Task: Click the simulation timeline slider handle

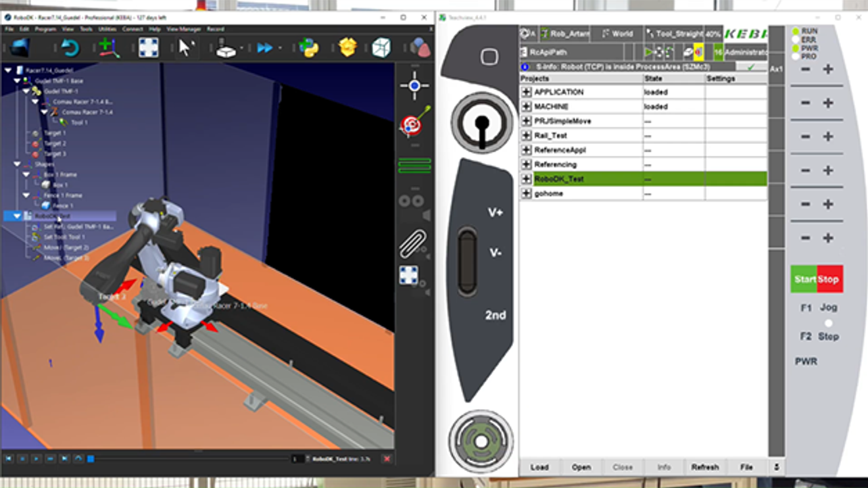Action: tap(91, 458)
